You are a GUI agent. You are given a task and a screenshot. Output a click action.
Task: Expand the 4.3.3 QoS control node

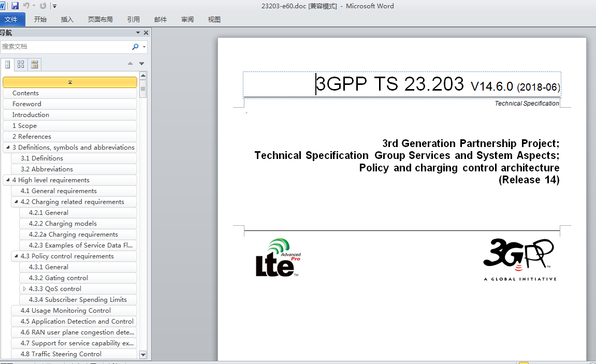click(x=24, y=289)
